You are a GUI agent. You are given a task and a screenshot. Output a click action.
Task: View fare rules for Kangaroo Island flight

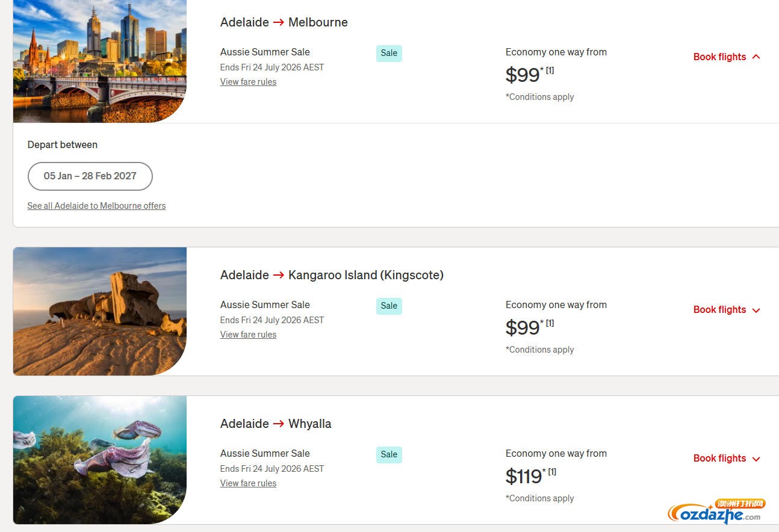pyautogui.click(x=248, y=335)
